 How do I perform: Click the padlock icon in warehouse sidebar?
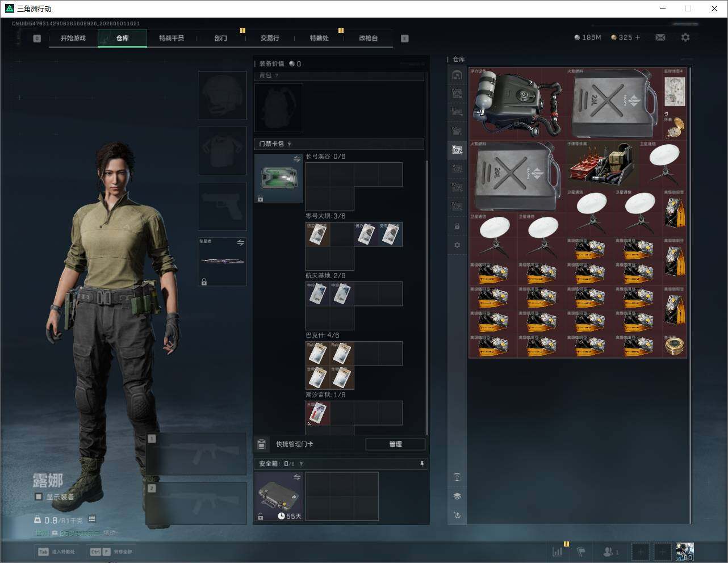[x=457, y=226]
